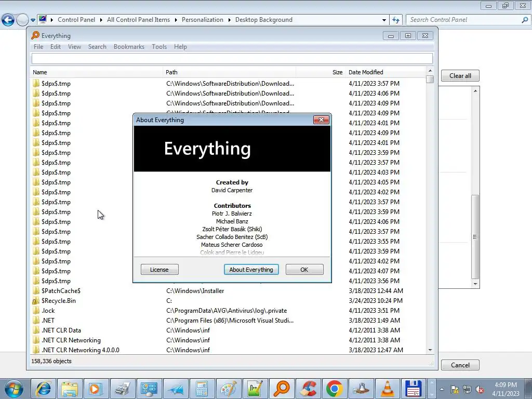Show hidden system tray icons
Screen dimensions: 532x399
pos(442,390)
